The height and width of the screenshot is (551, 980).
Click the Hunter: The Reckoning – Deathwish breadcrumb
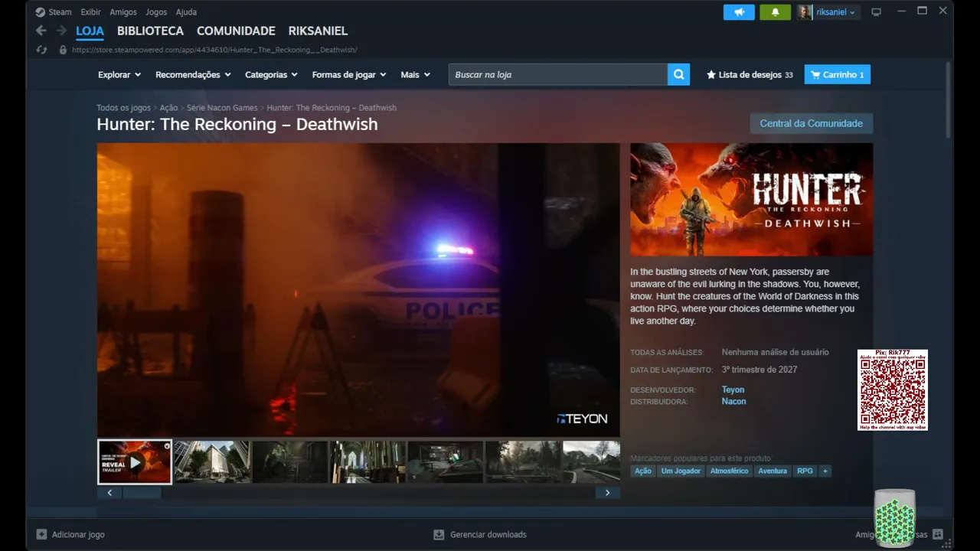click(x=332, y=108)
